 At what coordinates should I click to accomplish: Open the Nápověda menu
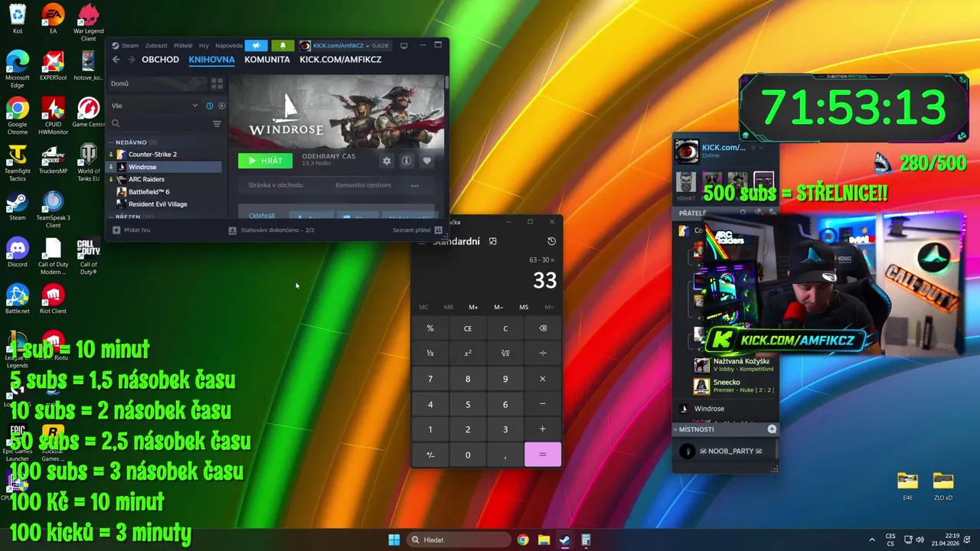tap(229, 45)
